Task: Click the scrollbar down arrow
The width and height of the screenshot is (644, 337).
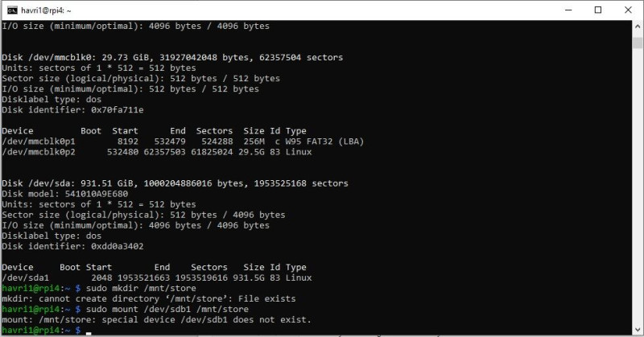Action: [638, 330]
